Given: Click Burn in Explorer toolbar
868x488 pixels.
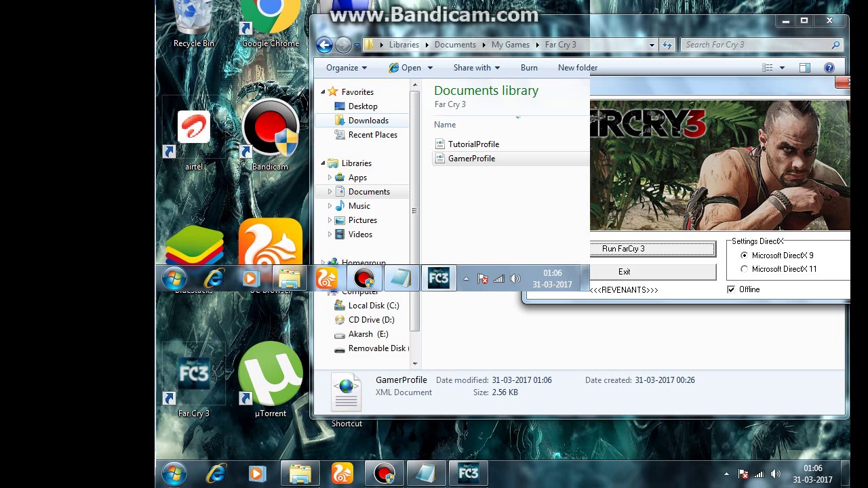Looking at the screenshot, I should [529, 68].
